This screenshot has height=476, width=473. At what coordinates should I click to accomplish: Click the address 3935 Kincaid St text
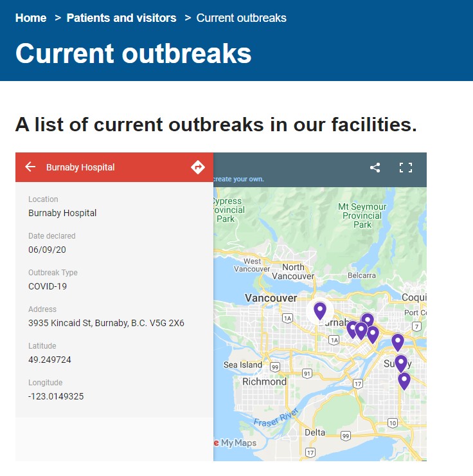click(106, 323)
